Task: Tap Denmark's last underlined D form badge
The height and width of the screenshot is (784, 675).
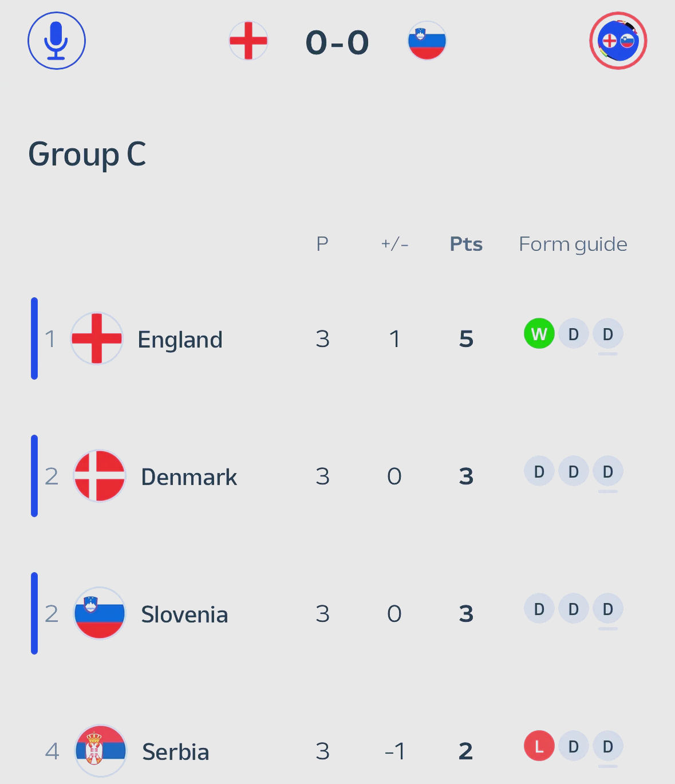Action: (x=608, y=472)
